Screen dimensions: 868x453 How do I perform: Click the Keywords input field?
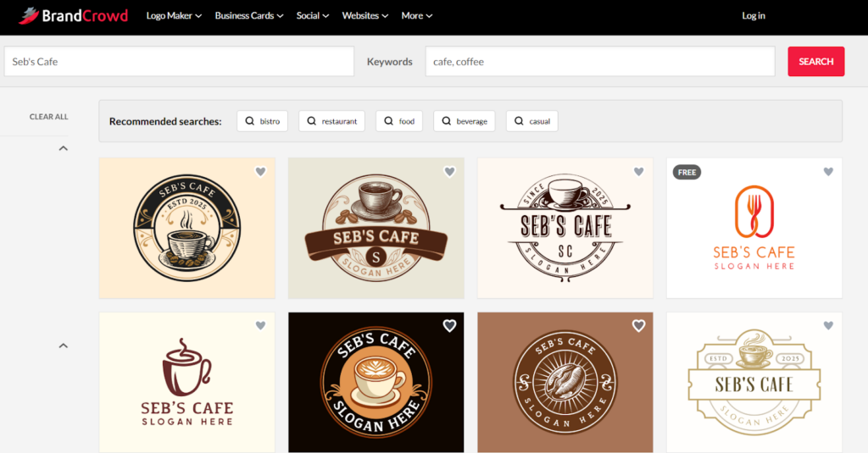(x=599, y=62)
